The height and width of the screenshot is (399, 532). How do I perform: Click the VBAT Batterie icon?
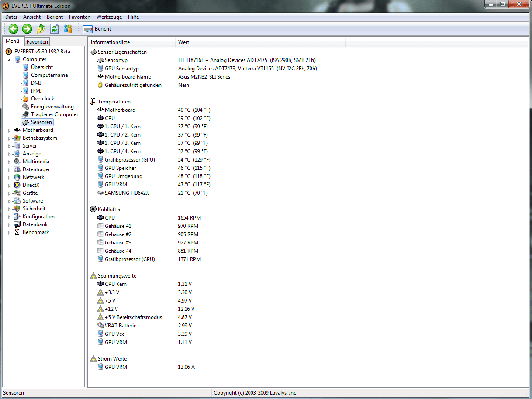(100, 326)
